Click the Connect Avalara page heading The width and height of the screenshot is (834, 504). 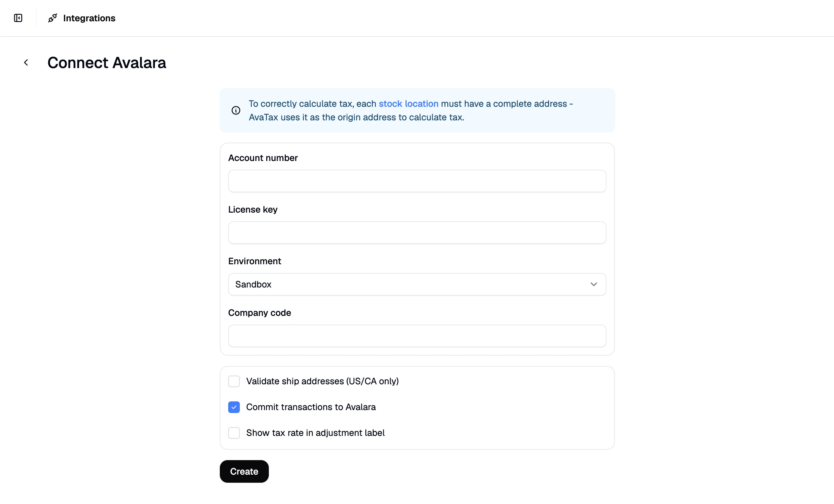point(107,63)
